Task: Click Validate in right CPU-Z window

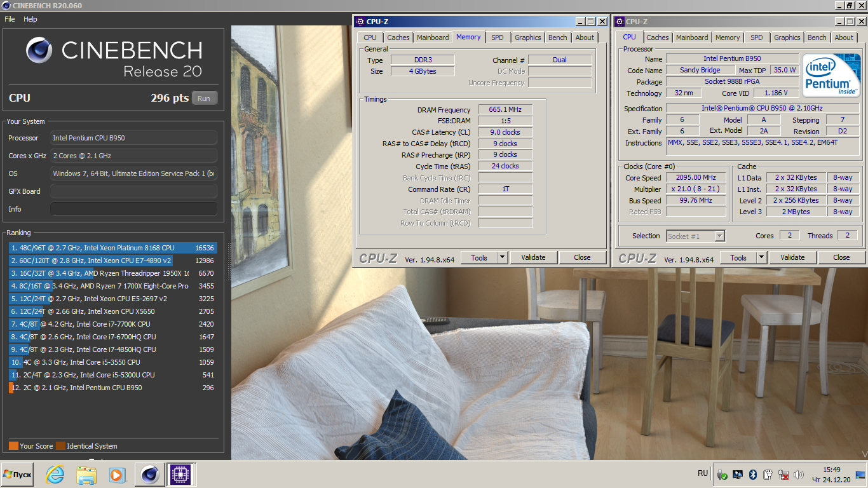Action: click(792, 257)
